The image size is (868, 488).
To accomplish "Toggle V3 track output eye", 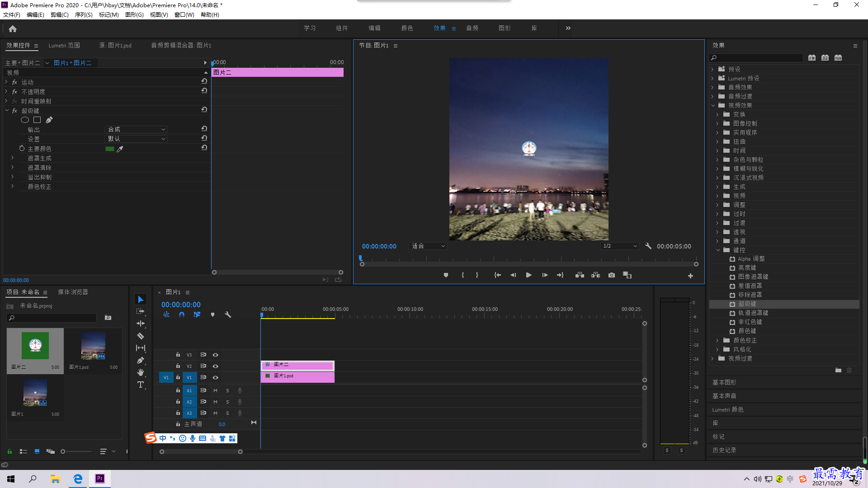I will point(216,355).
